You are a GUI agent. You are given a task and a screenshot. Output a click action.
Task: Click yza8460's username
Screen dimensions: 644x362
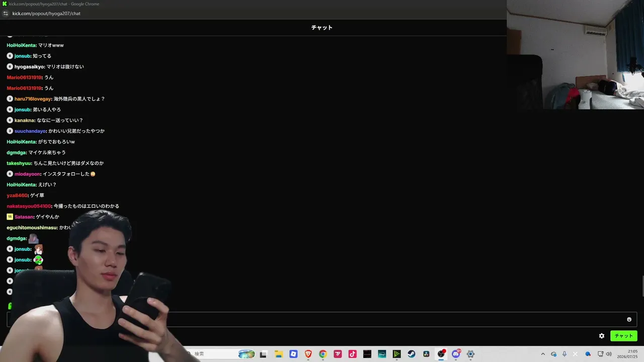[x=17, y=196]
